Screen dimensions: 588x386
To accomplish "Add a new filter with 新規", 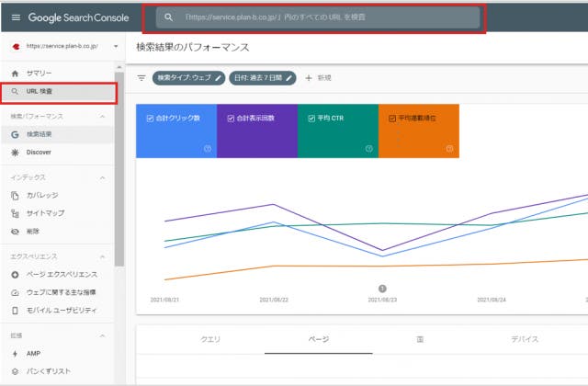I will [318, 78].
